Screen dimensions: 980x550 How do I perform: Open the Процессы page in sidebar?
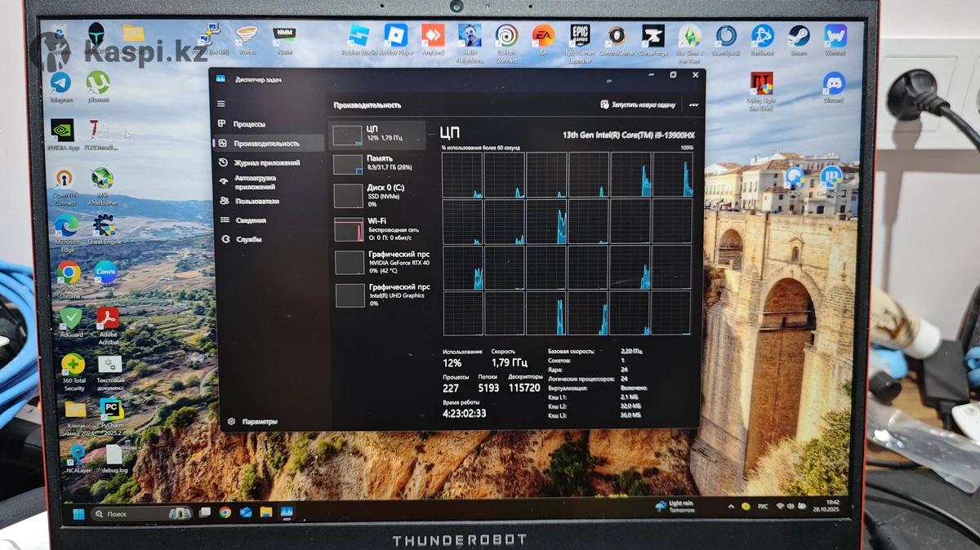click(248, 124)
